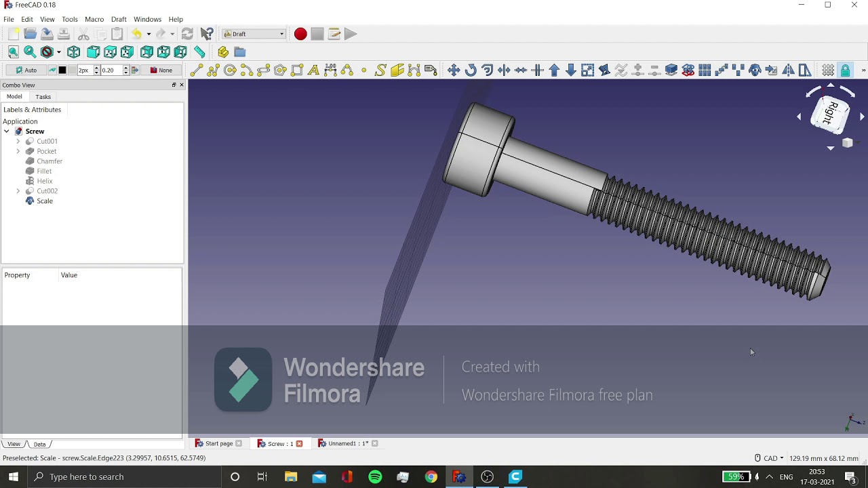The width and height of the screenshot is (868, 488).
Task: Click the gray face color swatch
Action: point(73,70)
